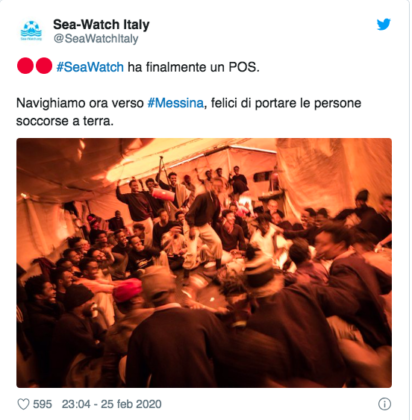Click the red beanie hat in photo
This screenshot has height=420, width=412.
(127, 289)
